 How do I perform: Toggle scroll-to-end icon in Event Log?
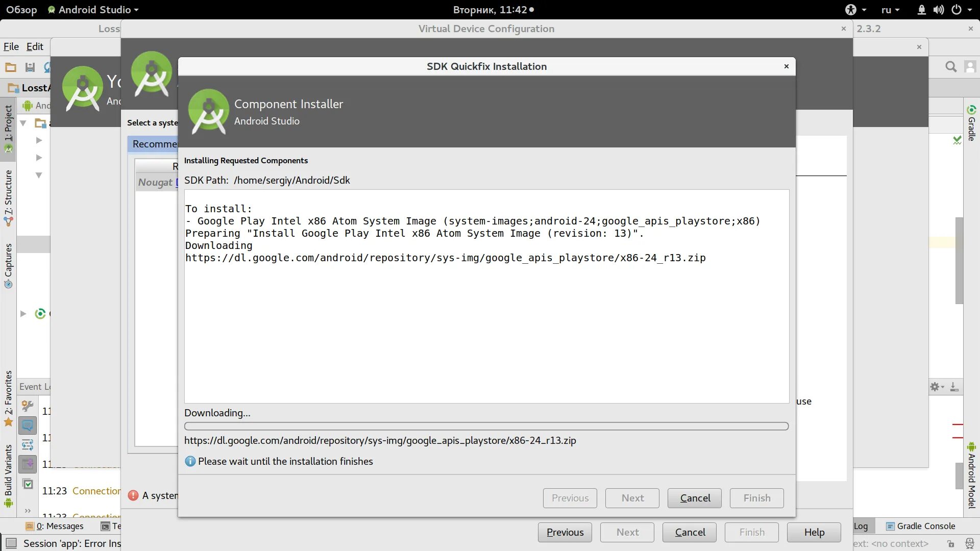(28, 464)
